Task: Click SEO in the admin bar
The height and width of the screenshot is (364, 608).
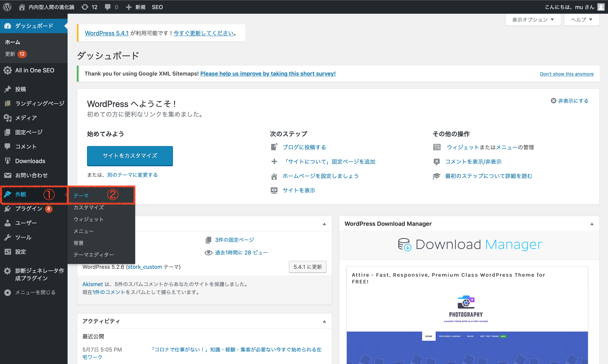Action: (157, 7)
